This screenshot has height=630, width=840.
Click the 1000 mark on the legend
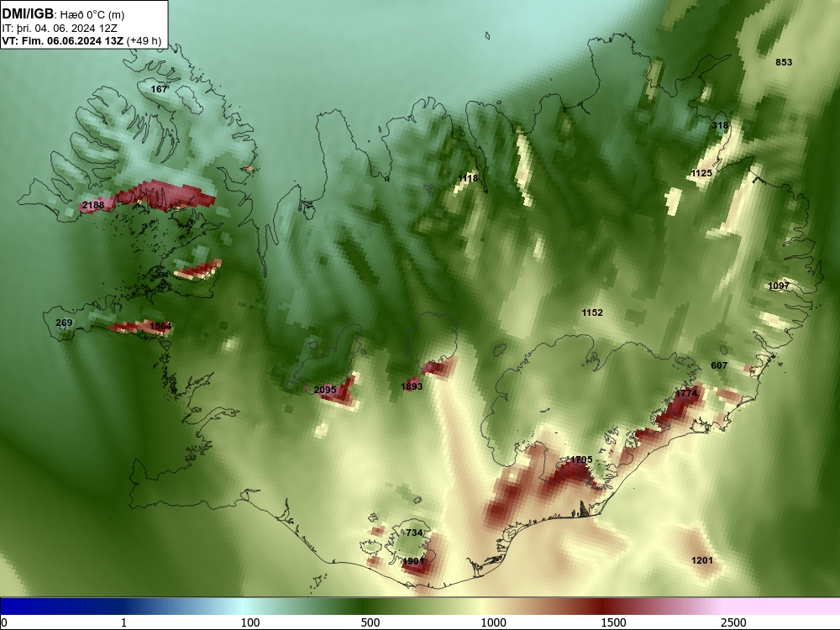[x=493, y=622]
